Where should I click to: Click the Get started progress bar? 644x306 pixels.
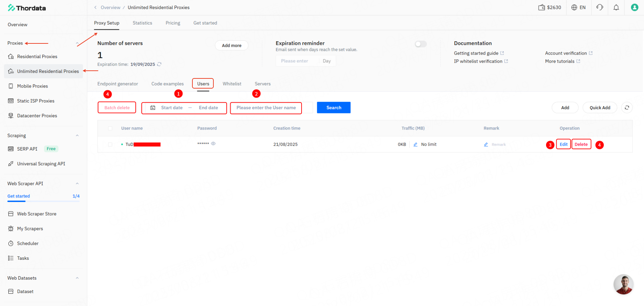coord(43,201)
